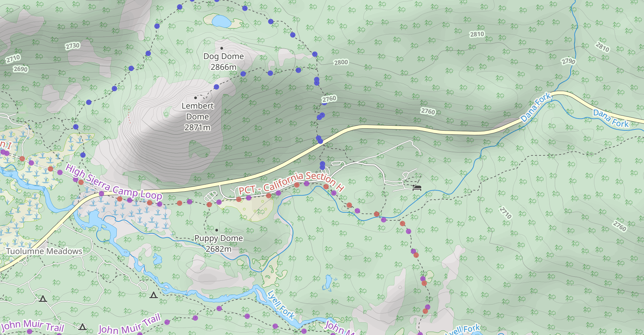Image resolution: width=644 pixels, height=335 pixels.
Task: Click the "Lyell Fork" river label by the wide river
Action: (281, 305)
